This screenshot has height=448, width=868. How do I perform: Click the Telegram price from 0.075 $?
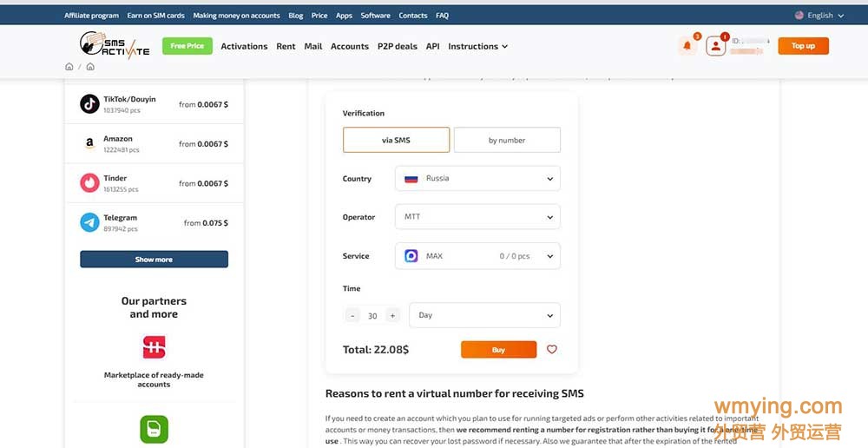pyautogui.click(x=206, y=223)
